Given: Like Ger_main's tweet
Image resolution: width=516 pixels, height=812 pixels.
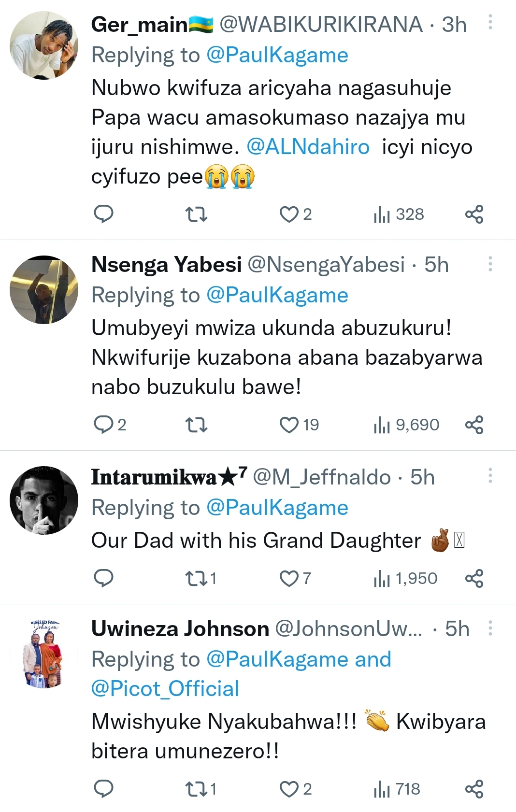Looking at the screenshot, I should coord(289,214).
